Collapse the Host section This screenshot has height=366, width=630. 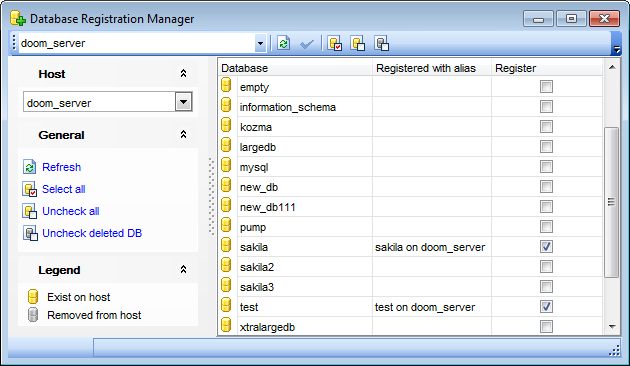click(183, 74)
